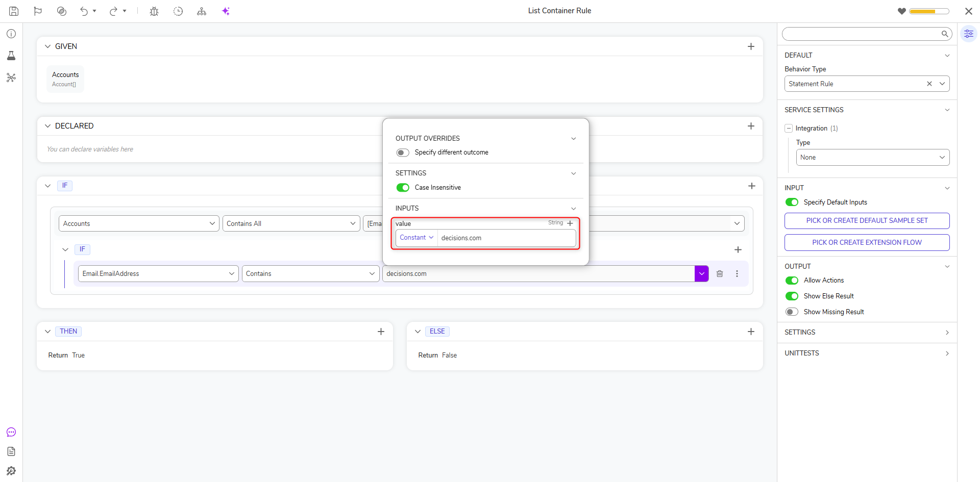Click the network nodes icon in the sidebar
Image resolution: width=980 pixels, height=482 pixels.
pyautogui.click(x=11, y=78)
